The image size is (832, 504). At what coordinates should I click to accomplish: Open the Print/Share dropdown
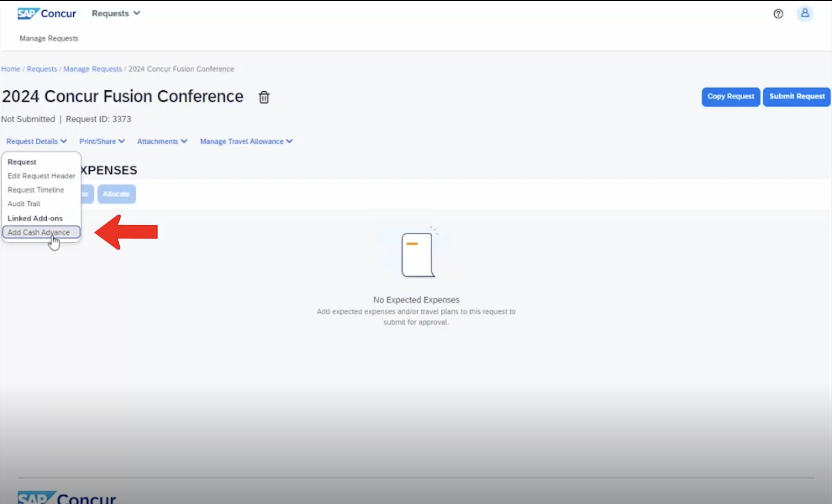point(102,141)
